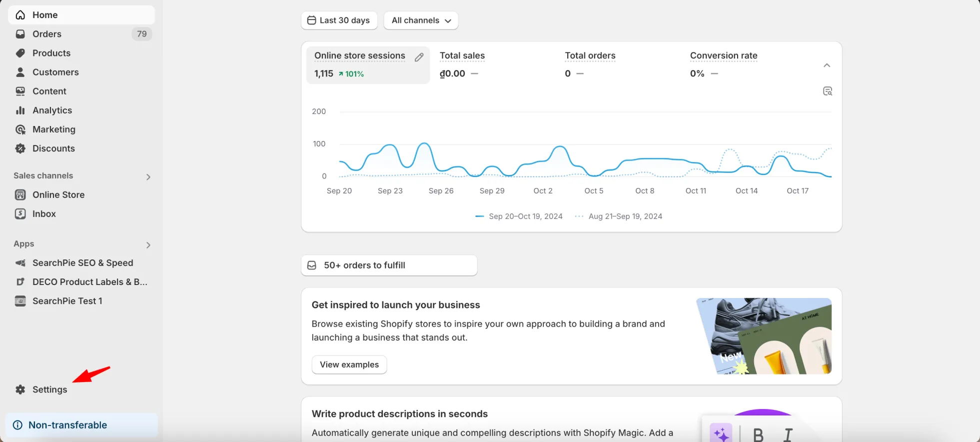Click the Inbox chat icon
The height and width of the screenshot is (442, 980).
(20, 213)
